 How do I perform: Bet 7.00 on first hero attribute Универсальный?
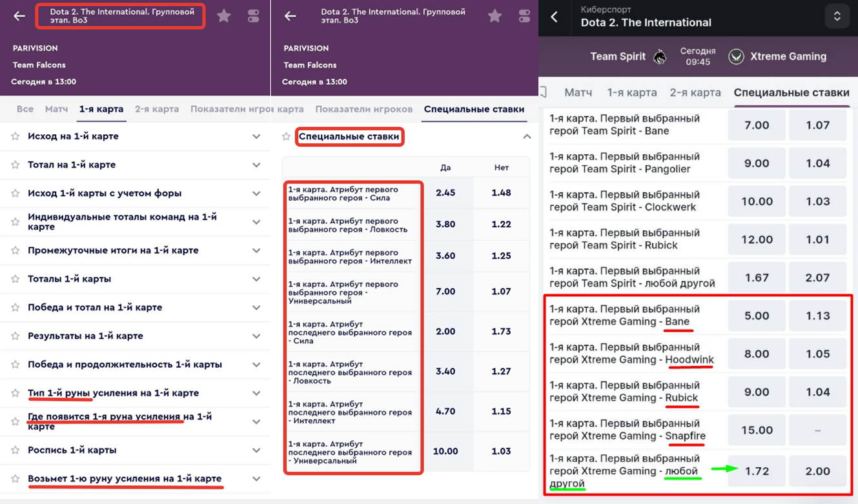pyautogui.click(x=445, y=292)
